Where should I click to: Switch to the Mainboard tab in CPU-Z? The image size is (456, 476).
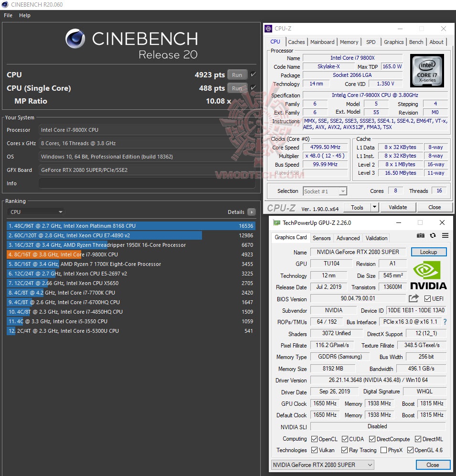coord(322,42)
